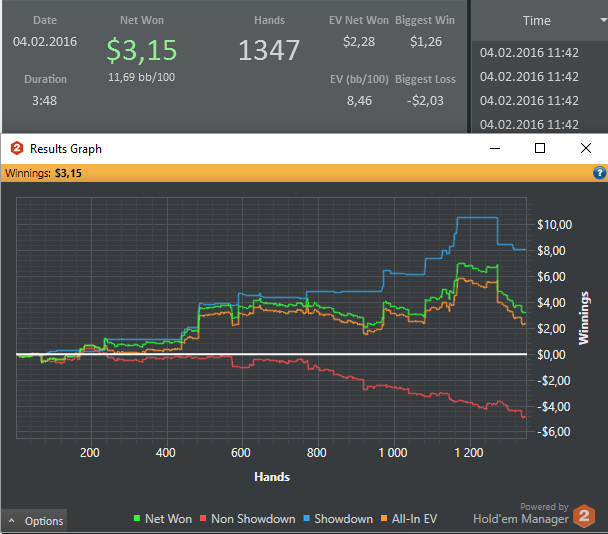Click the -$6,00 y-axis label
Viewport: 608px width, 534px height.
[554, 432]
